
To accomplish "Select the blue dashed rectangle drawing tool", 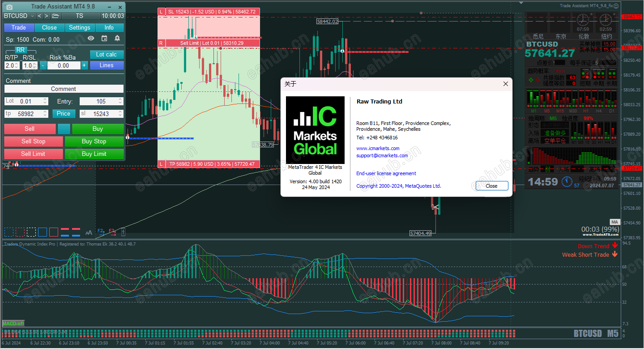I will click(x=9, y=232).
